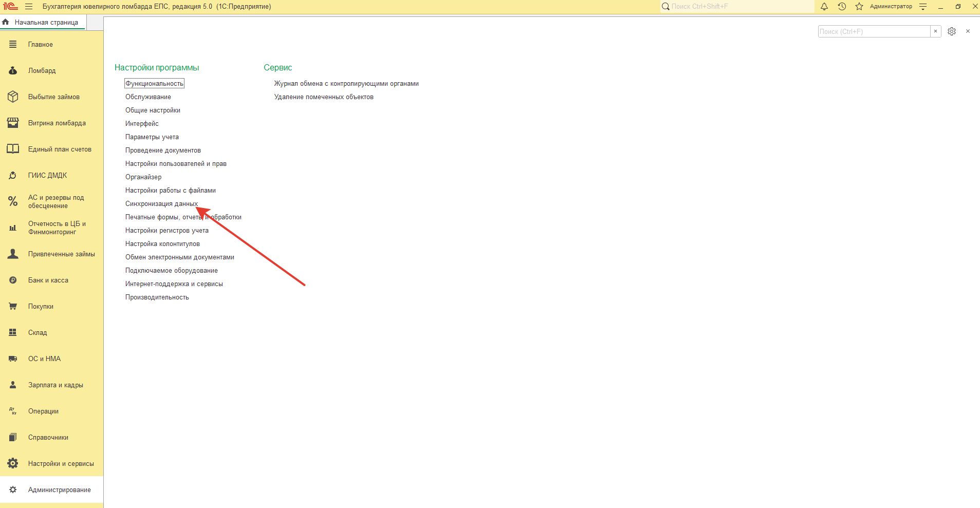Click the Склад grid icon
The width and height of the screenshot is (980, 508).
[13, 333]
